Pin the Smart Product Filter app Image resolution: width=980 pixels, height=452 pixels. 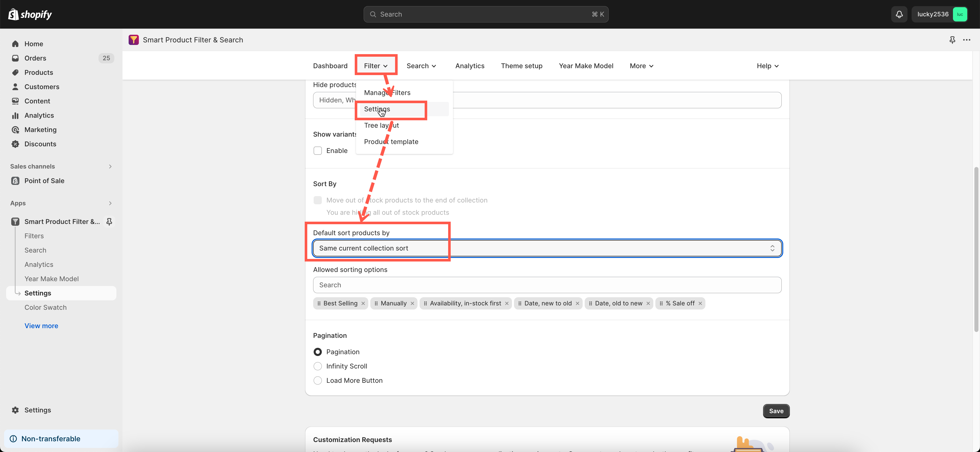pos(109,221)
